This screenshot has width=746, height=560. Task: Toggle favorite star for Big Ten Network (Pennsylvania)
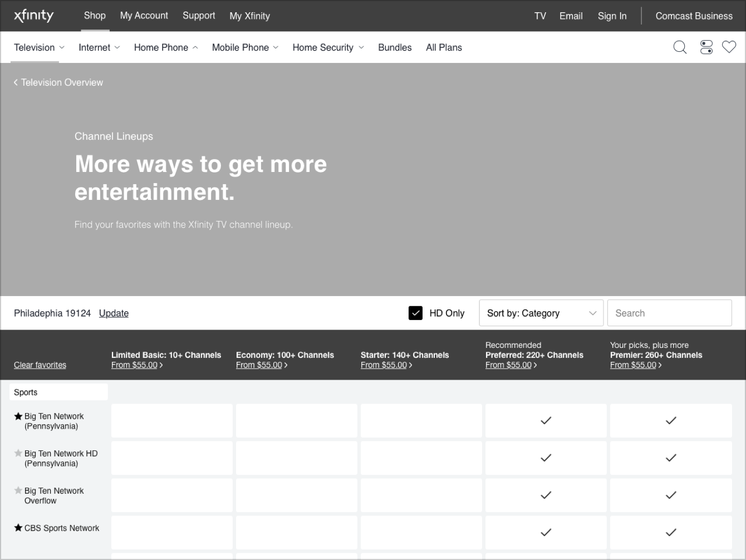coord(18,416)
